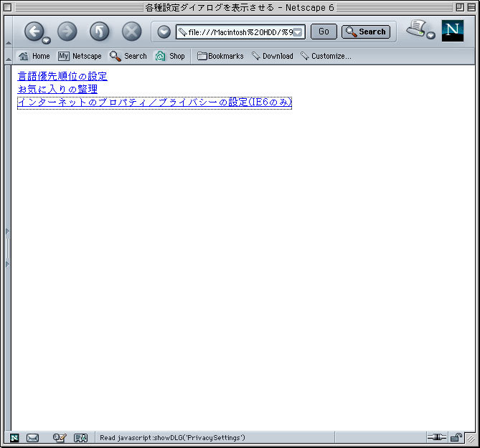This screenshot has height=448, width=480.
Task: Click the Search button next to Go
Action: point(366,32)
